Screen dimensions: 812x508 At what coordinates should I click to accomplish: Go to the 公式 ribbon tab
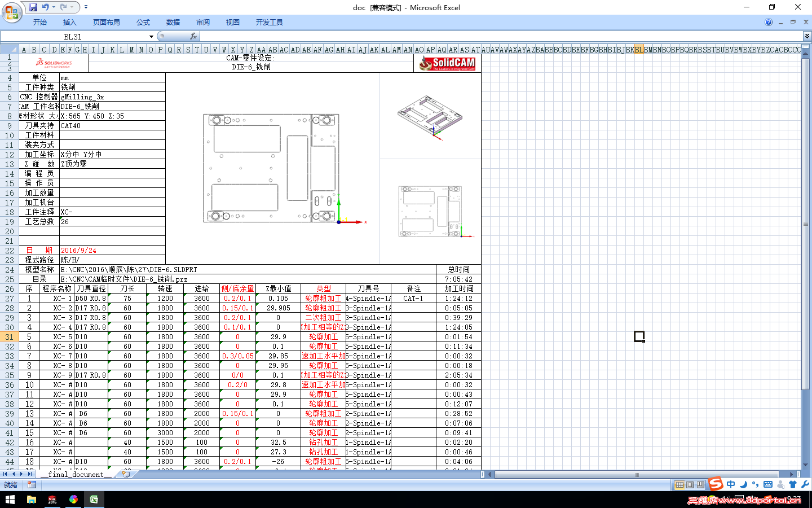coord(143,23)
